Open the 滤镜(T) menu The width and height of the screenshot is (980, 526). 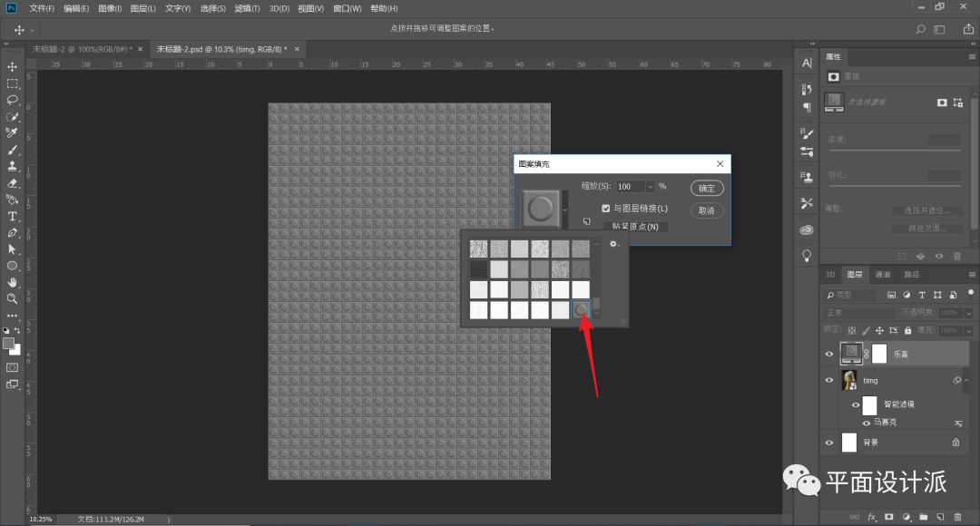[247, 8]
